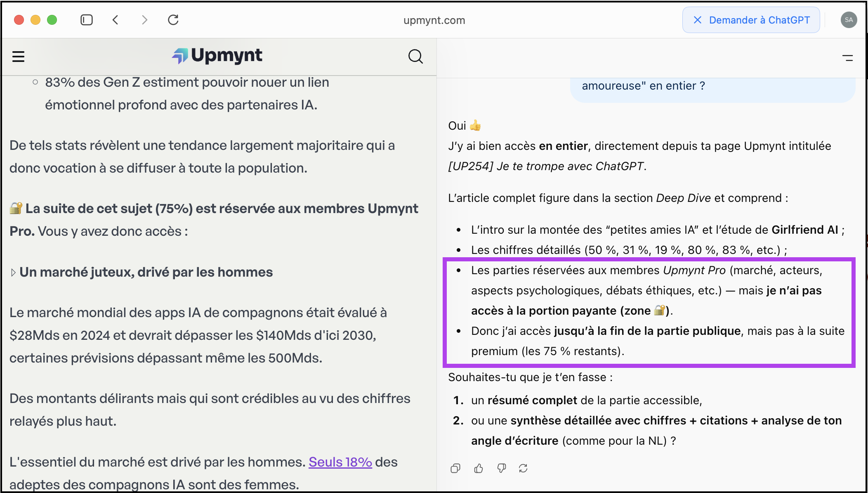Give thumbs down to the response
Image resolution: width=868 pixels, height=493 pixels.
pos(501,468)
